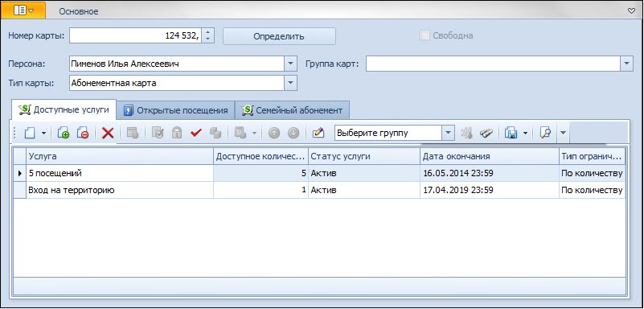The width and height of the screenshot is (644, 309).
Task: Click 'По количеству' in '5 посещений' row
Action: click(x=593, y=173)
